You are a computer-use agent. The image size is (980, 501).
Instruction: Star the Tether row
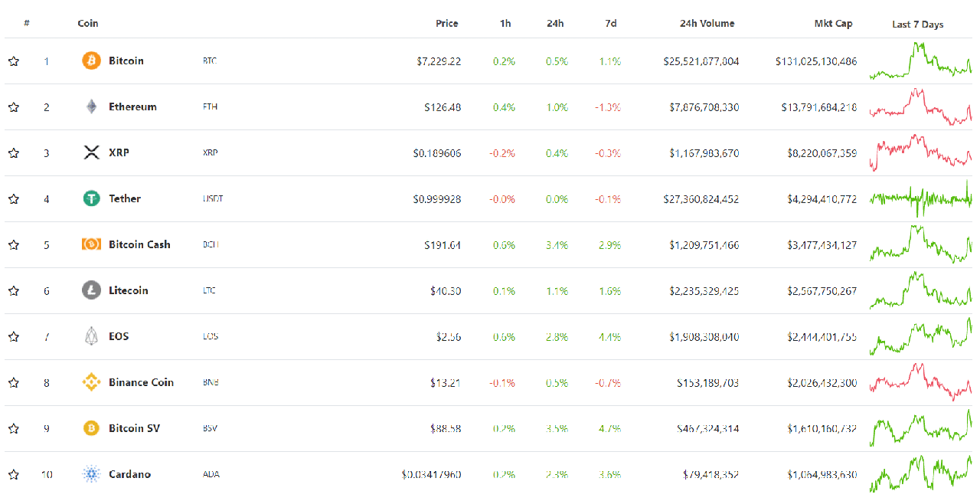coord(14,199)
